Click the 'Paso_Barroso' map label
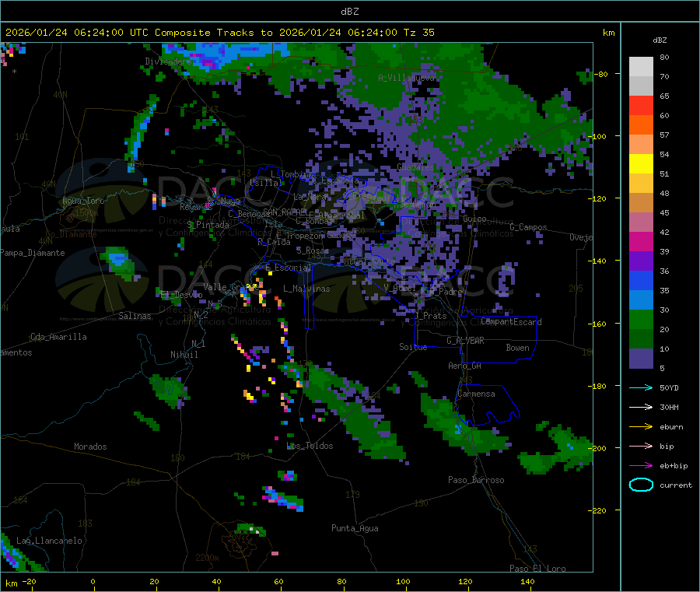The height and width of the screenshot is (592, 700). 476,481
